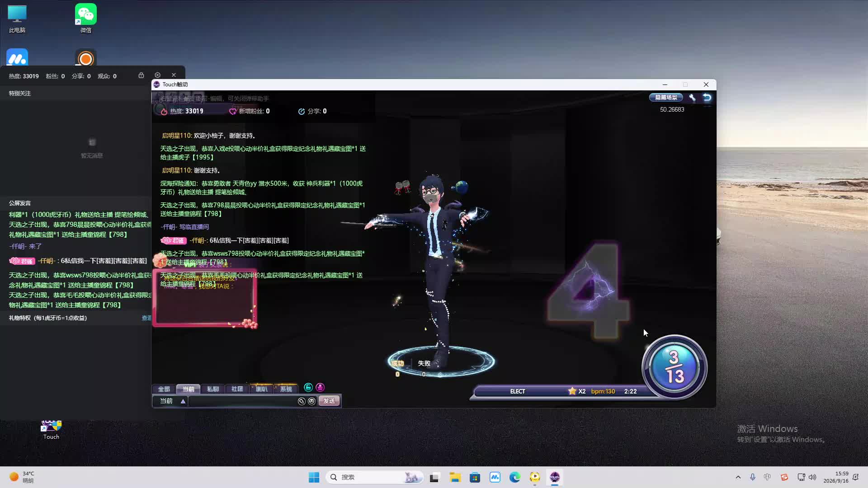Image resolution: width=868 pixels, height=488 pixels.
Task: Open the 喇叭 speaker chat tab
Action: coord(261,389)
